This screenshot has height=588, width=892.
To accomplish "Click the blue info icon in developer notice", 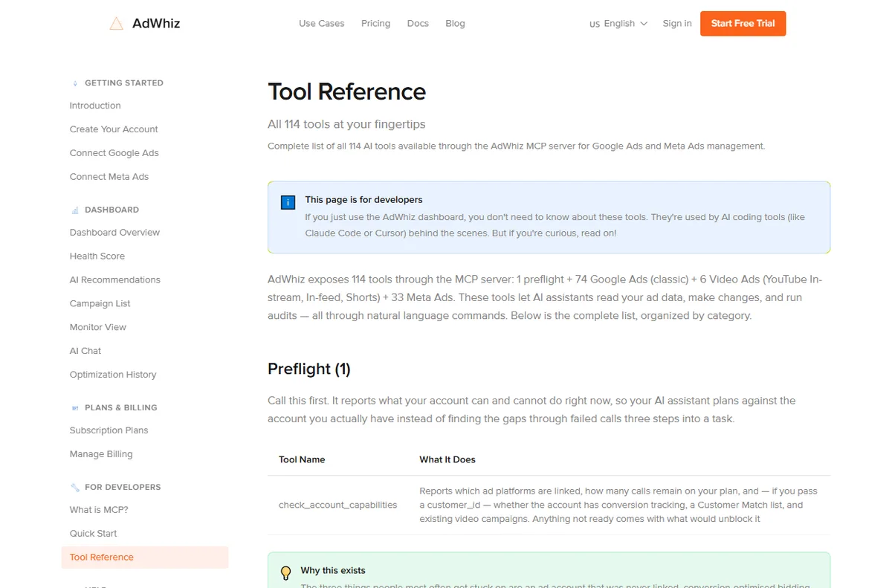I will pos(288,202).
